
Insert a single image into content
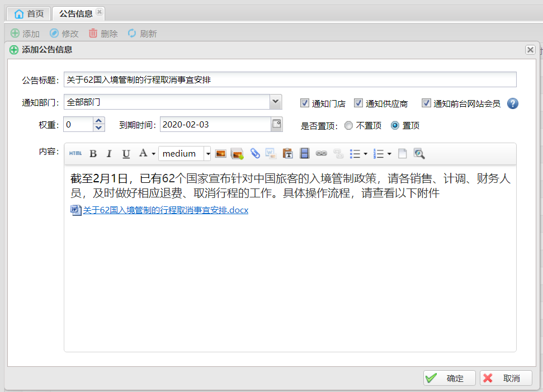[220, 153]
